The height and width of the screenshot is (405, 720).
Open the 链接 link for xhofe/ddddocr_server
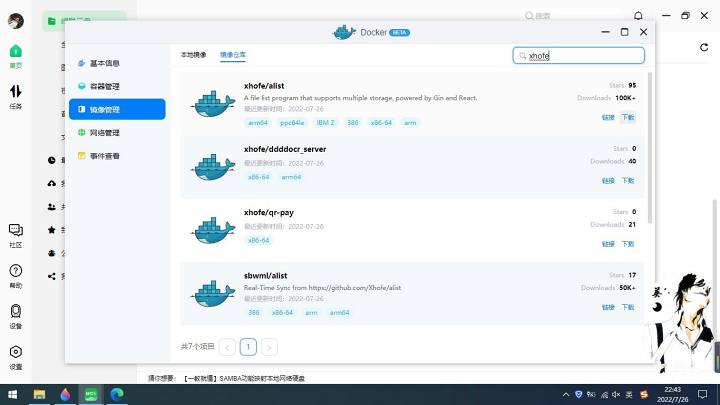(x=608, y=180)
